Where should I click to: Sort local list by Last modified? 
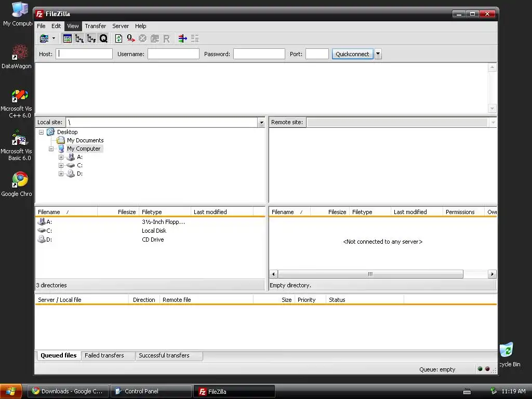coord(222,212)
